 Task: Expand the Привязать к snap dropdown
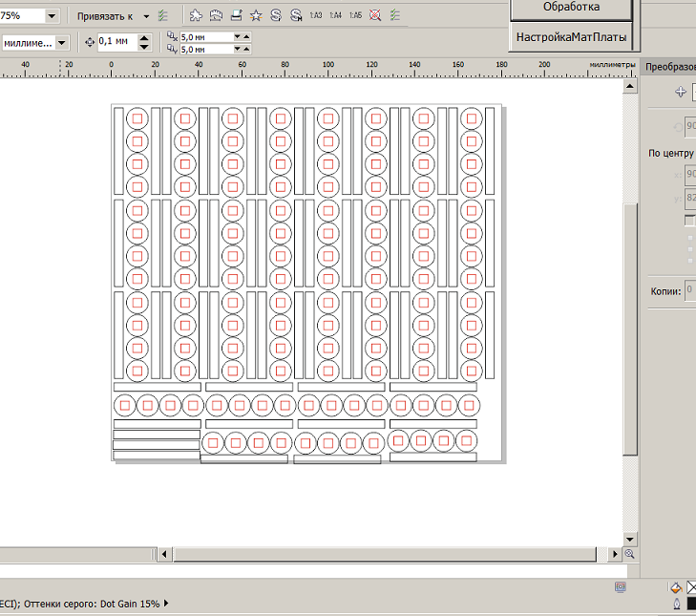coord(146,16)
